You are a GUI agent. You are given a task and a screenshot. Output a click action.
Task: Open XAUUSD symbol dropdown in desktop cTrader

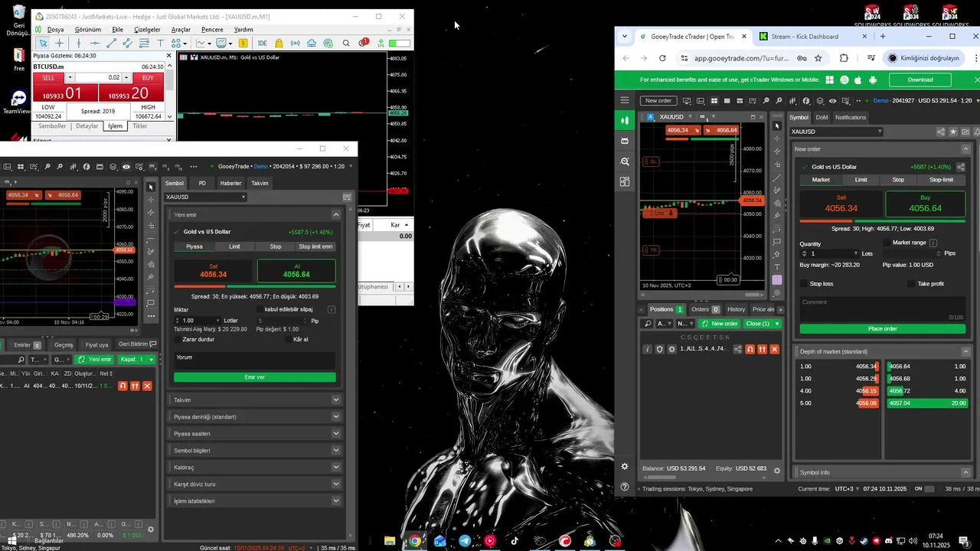207,197
